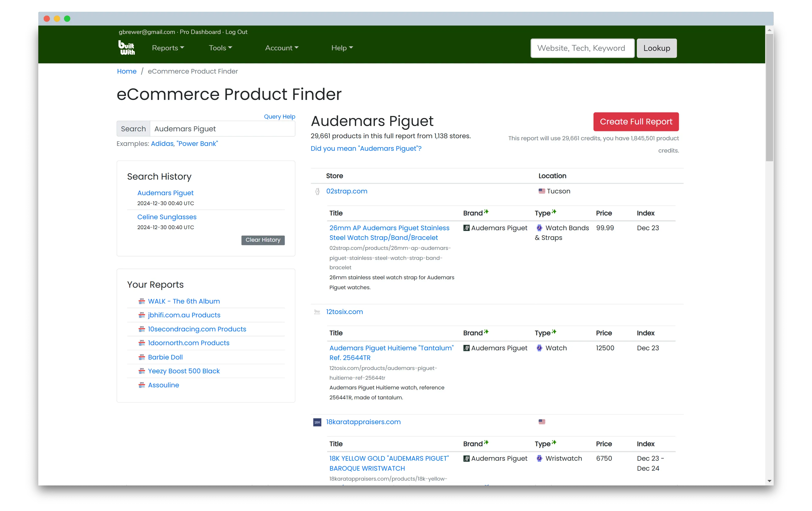This screenshot has width=812, height=511.
Task: Click report icon beside 10secondracing.com Products
Action: [x=142, y=329]
